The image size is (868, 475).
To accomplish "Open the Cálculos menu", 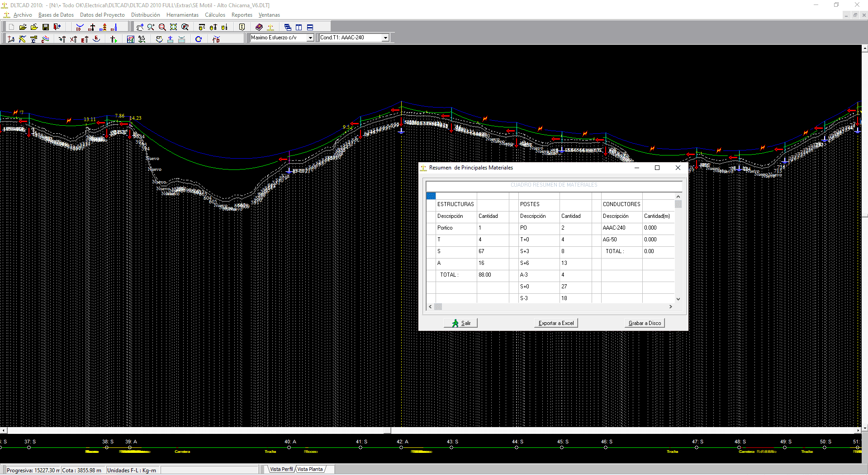I will (215, 15).
